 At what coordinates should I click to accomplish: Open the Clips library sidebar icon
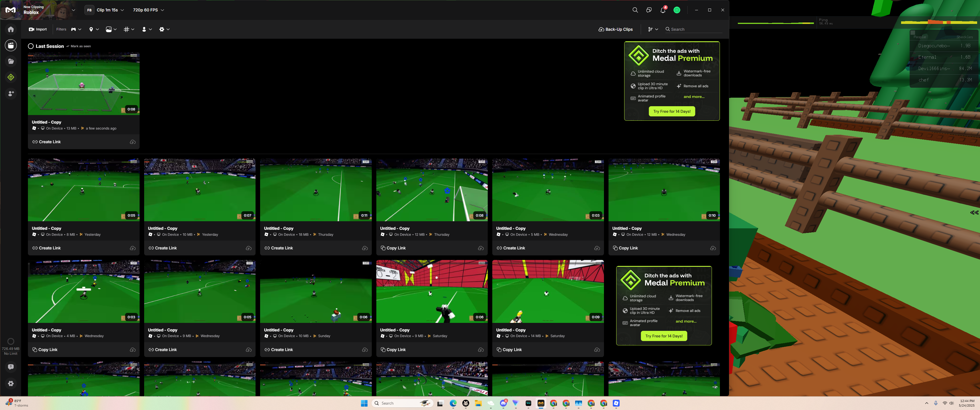11,45
